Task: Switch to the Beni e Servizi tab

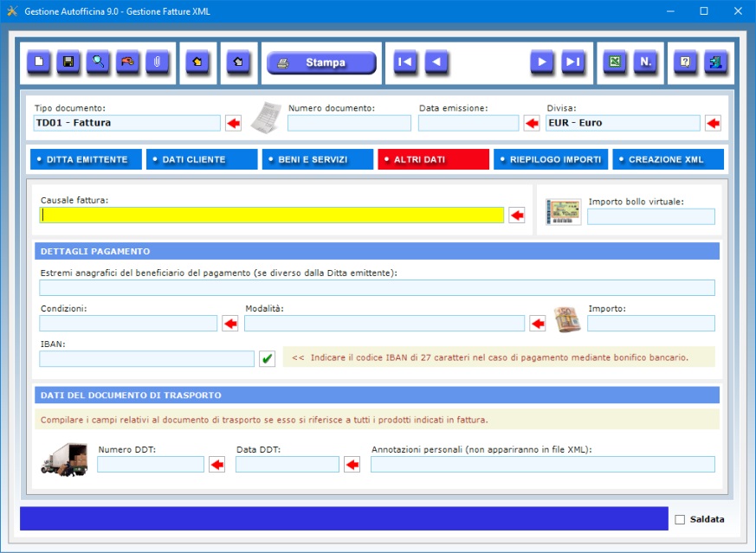Action: (x=317, y=159)
